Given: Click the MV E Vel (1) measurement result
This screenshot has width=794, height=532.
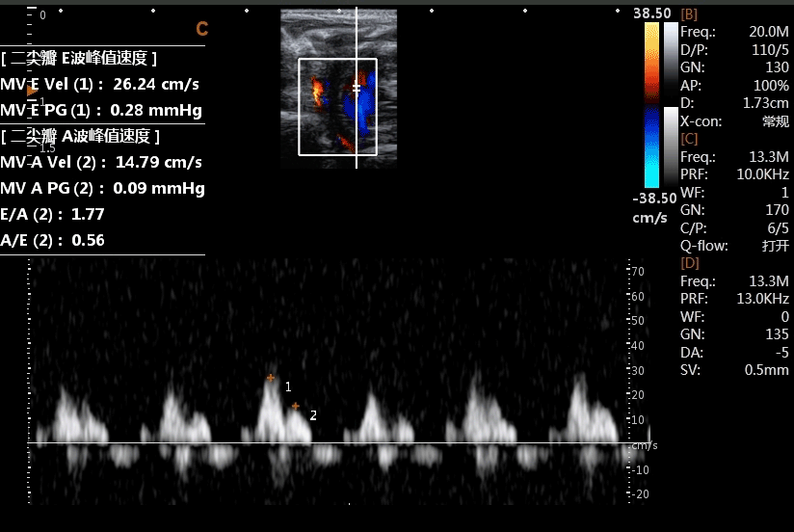Looking at the screenshot, I should (x=101, y=84).
